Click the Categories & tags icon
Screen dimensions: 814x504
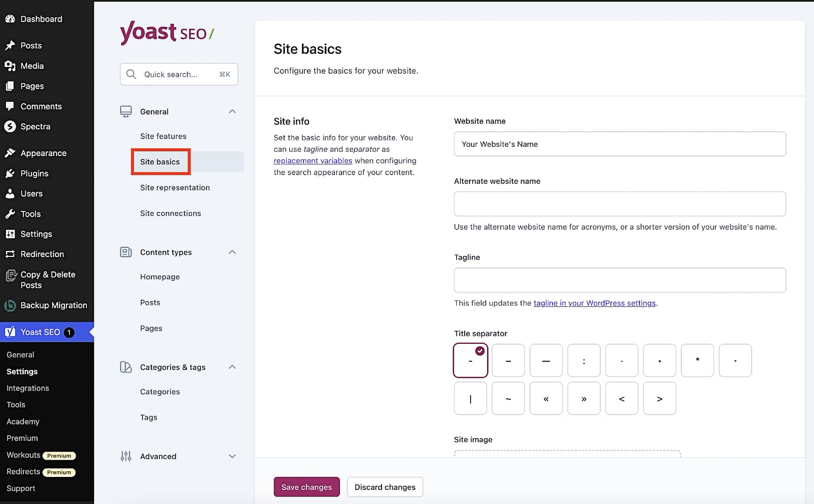pyautogui.click(x=126, y=367)
